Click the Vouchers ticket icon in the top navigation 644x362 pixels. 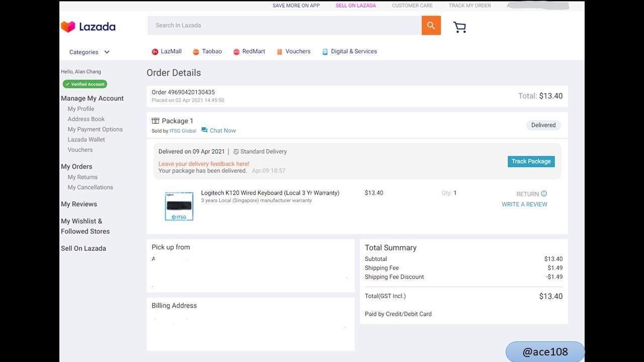(279, 52)
